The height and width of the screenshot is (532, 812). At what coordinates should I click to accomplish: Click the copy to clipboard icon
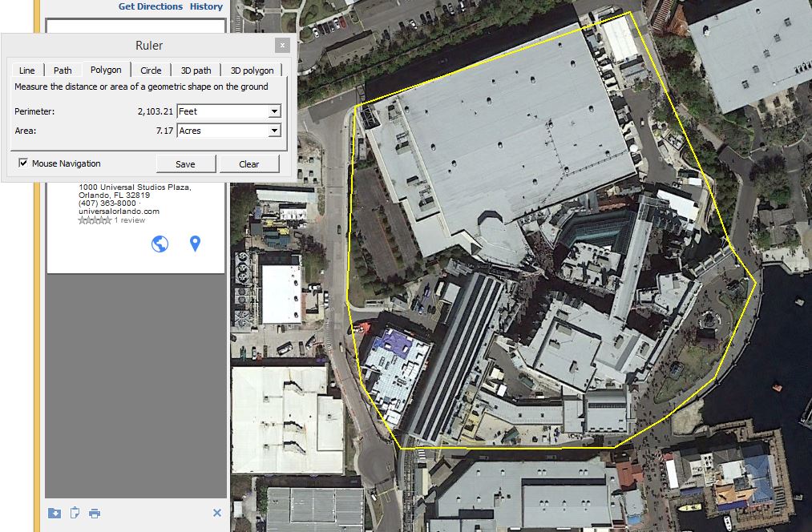pyautogui.click(x=75, y=513)
